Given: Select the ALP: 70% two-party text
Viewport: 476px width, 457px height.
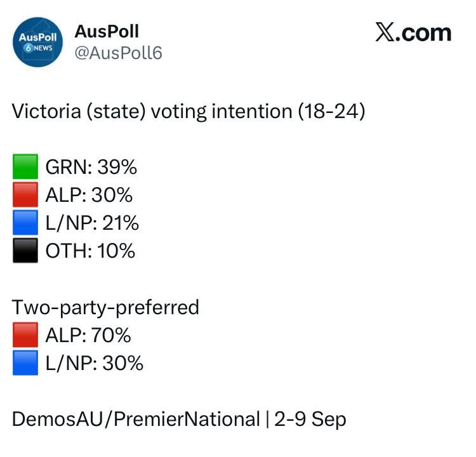Looking at the screenshot, I should coord(89,335).
